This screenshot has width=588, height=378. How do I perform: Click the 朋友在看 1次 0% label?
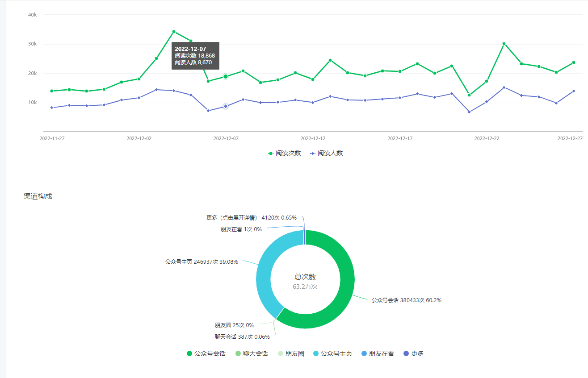pyautogui.click(x=241, y=229)
